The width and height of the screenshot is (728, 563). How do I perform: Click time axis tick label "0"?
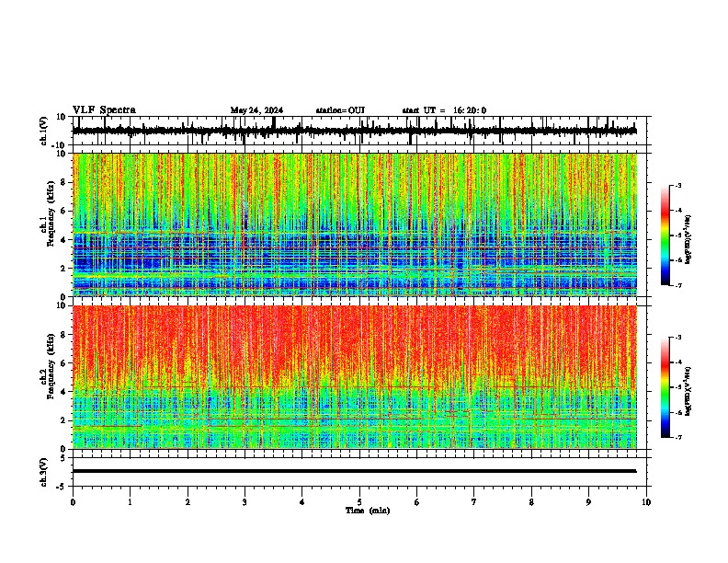tap(73, 502)
